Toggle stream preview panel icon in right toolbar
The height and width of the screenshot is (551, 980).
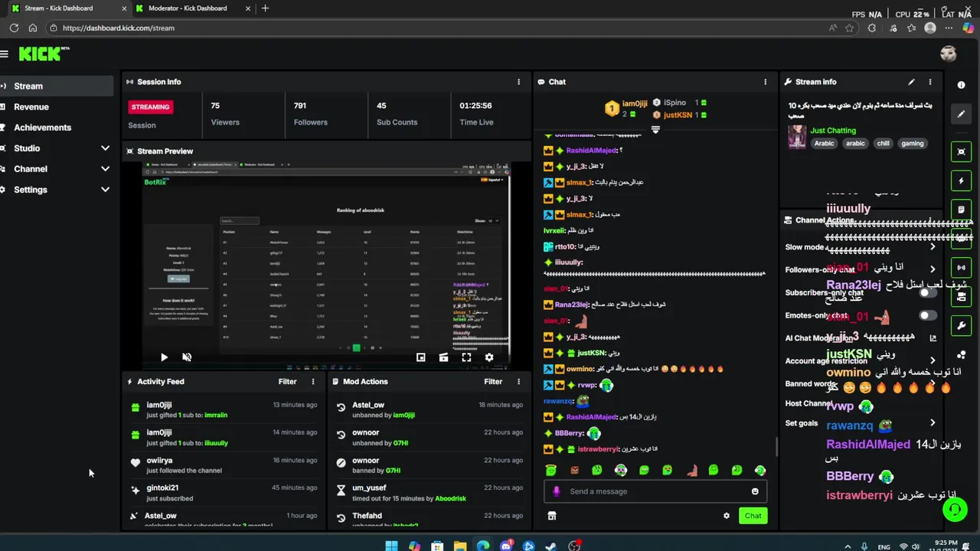click(x=962, y=152)
